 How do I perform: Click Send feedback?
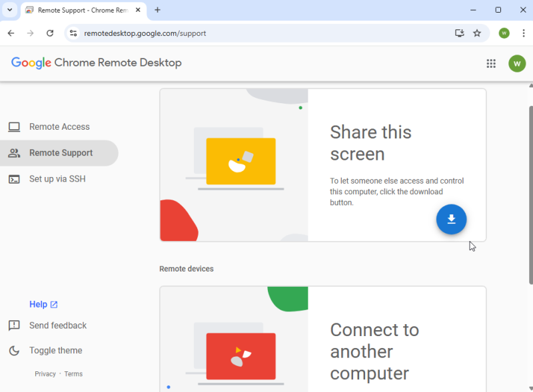pos(57,325)
